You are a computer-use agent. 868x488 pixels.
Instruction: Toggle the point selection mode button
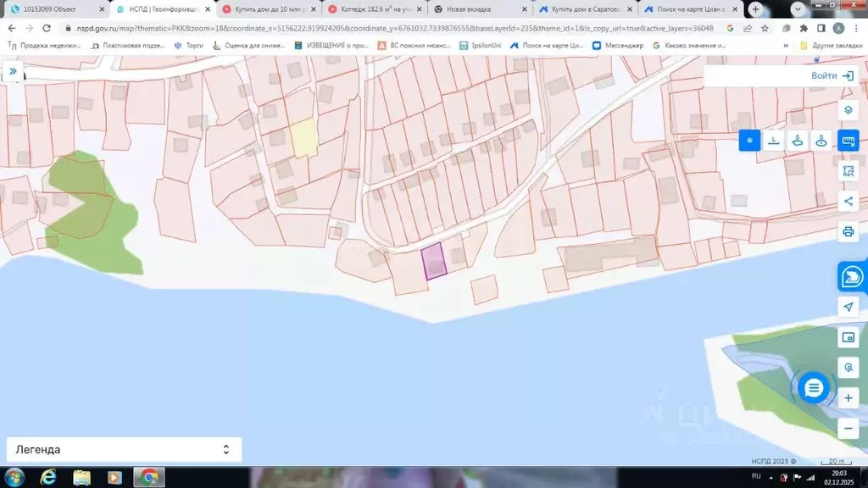coord(749,141)
